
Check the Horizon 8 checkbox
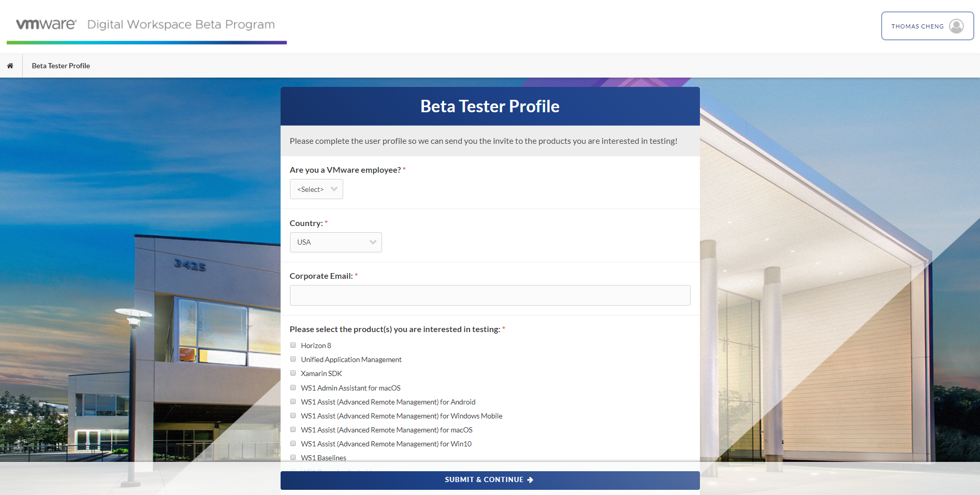tap(293, 345)
